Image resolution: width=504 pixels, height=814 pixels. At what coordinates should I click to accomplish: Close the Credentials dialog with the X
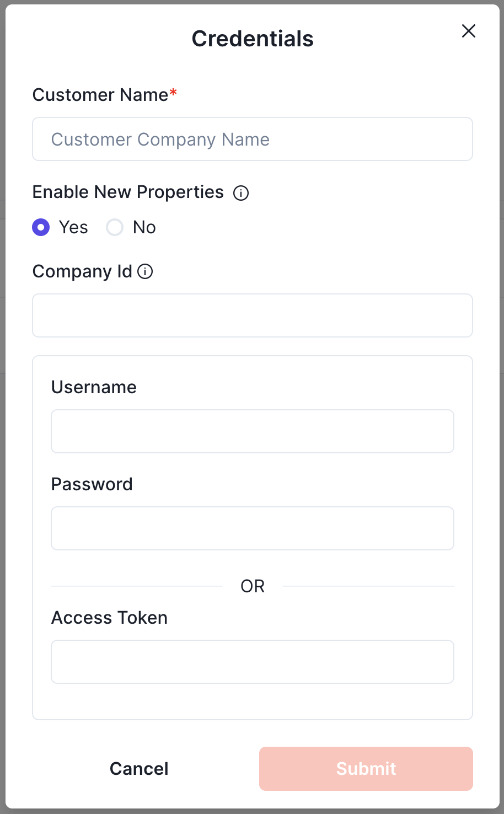469,31
